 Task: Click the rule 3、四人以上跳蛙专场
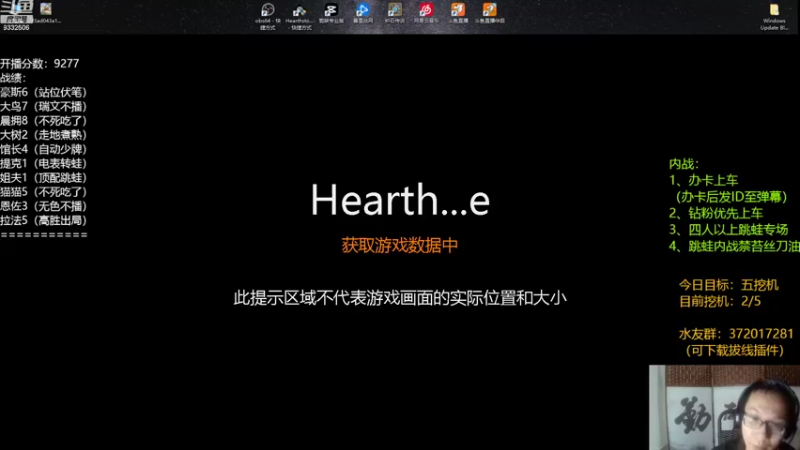[x=729, y=230]
